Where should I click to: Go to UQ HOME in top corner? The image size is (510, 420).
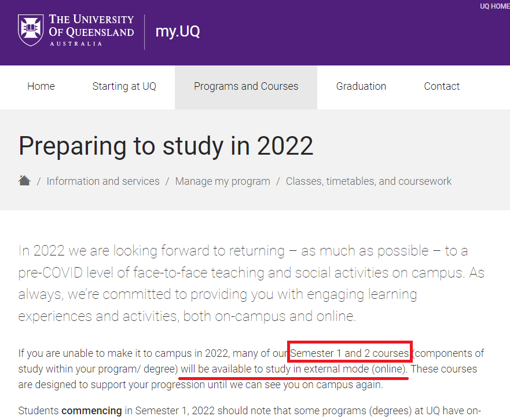click(494, 6)
